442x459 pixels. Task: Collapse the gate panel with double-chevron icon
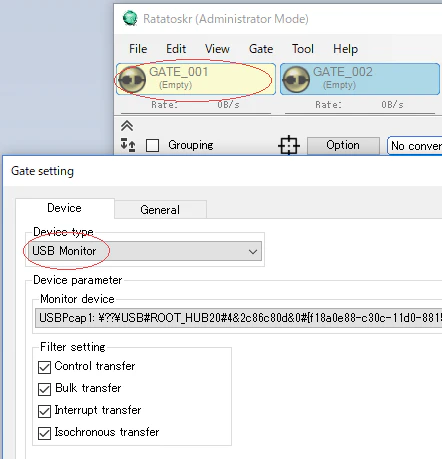[x=127, y=126]
